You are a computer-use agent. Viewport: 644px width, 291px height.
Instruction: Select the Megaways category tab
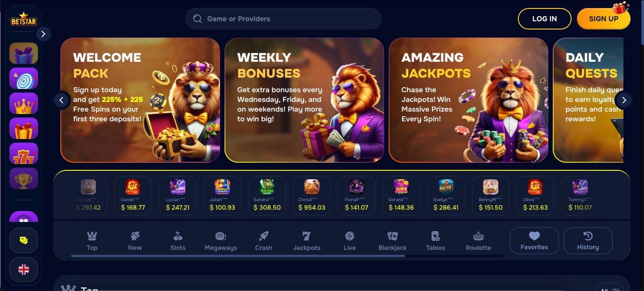pyautogui.click(x=221, y=241)
